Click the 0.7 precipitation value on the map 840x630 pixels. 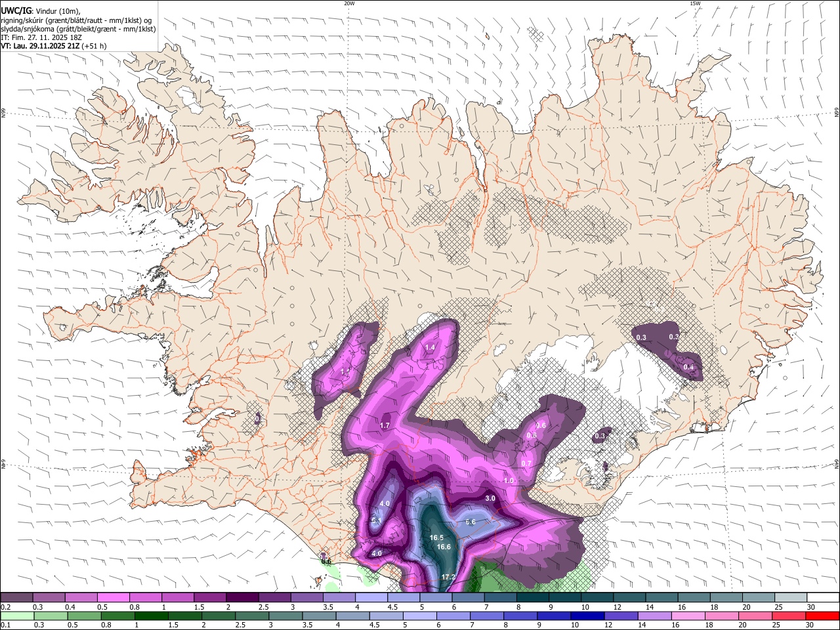click(x=526, y=463)
